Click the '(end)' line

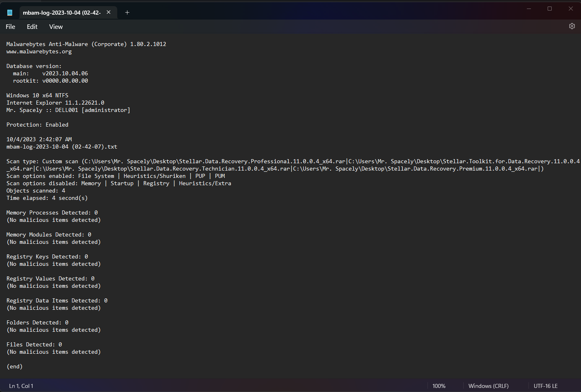[x=15, y=367]
